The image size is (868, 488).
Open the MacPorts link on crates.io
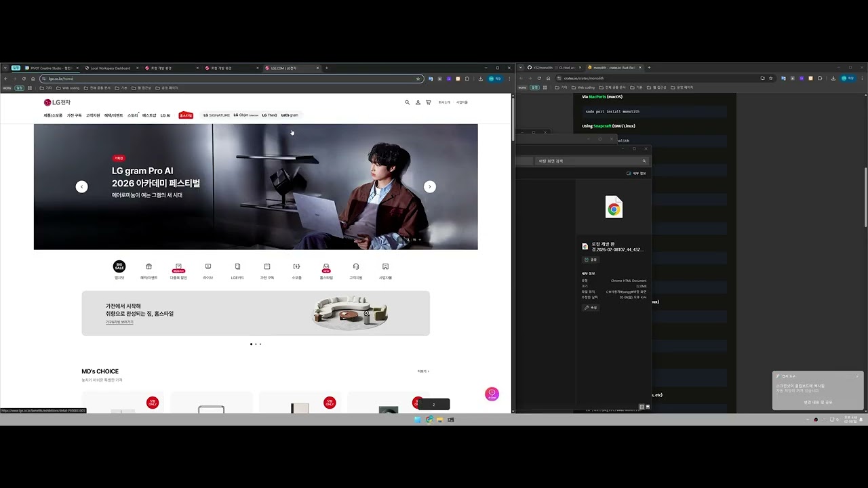coord(597,97)
